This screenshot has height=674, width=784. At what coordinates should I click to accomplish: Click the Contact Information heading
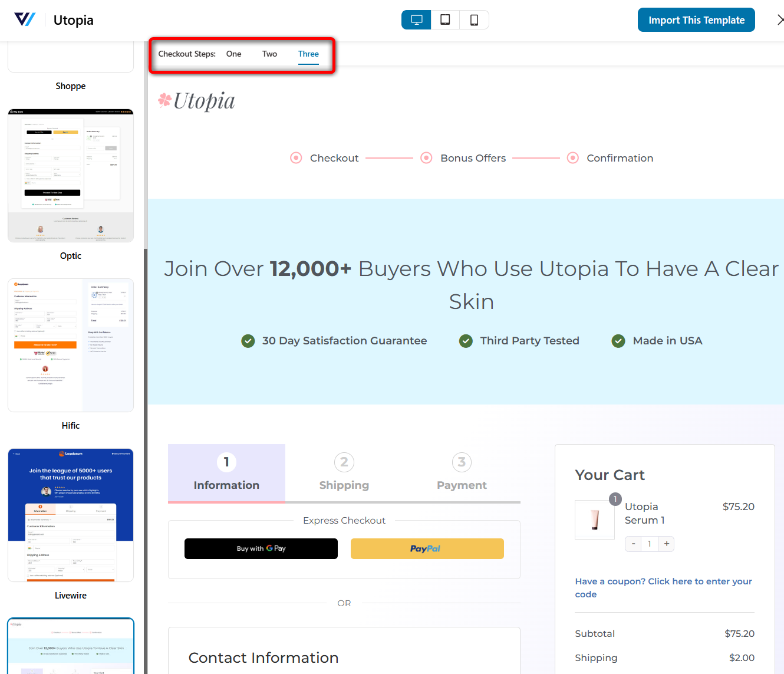(263, 657)
